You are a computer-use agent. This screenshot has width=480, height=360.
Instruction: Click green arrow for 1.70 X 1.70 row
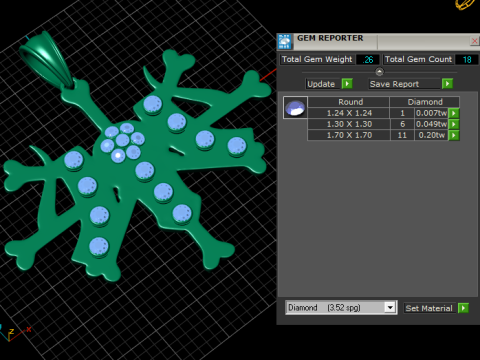tap(454, 135)
